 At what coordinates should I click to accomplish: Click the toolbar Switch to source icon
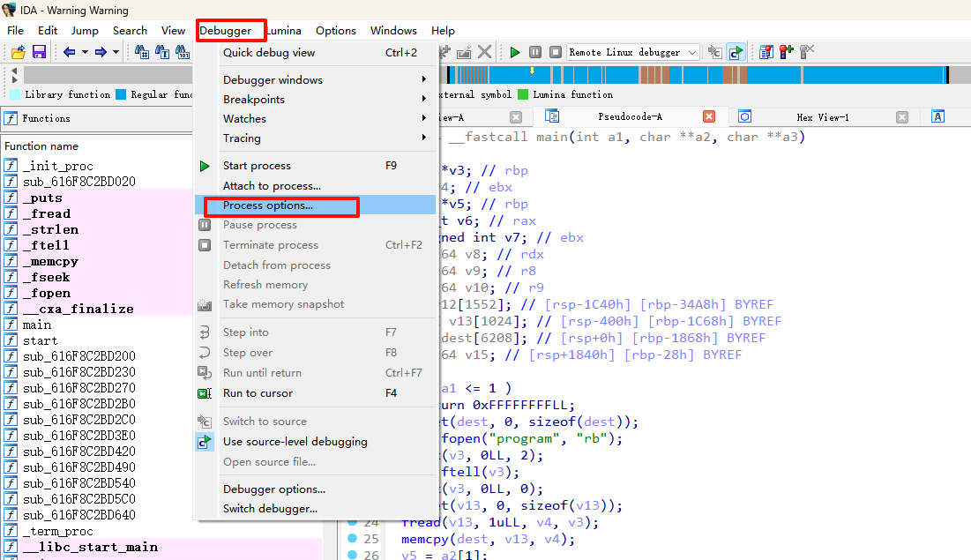714,53
